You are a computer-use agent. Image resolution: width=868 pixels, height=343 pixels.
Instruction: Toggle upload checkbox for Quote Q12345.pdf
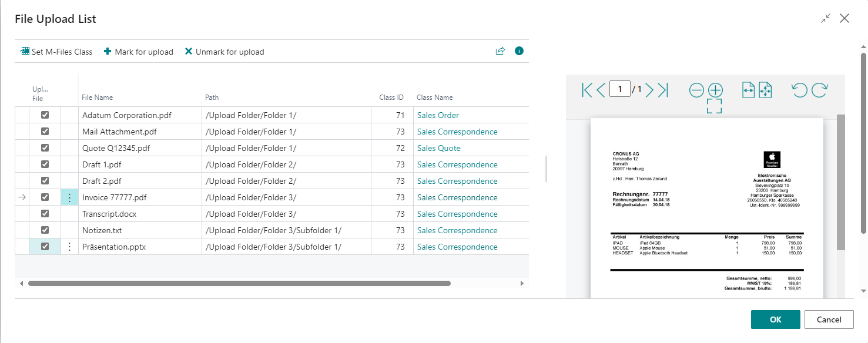tap(45, 148)
